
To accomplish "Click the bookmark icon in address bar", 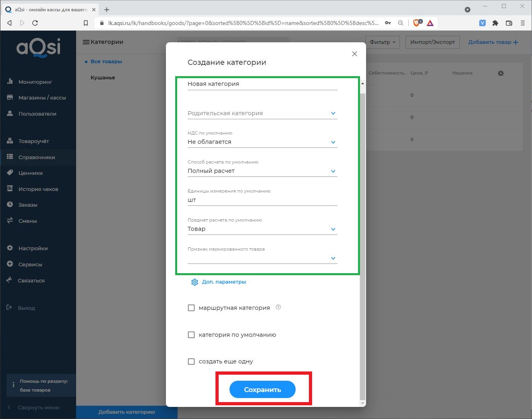I will point(86,23).
